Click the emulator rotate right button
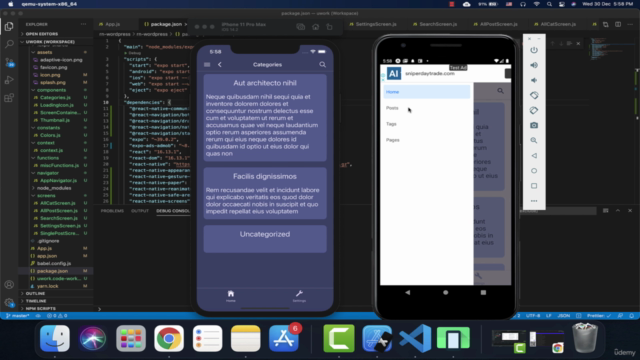 tap(534, 110)
